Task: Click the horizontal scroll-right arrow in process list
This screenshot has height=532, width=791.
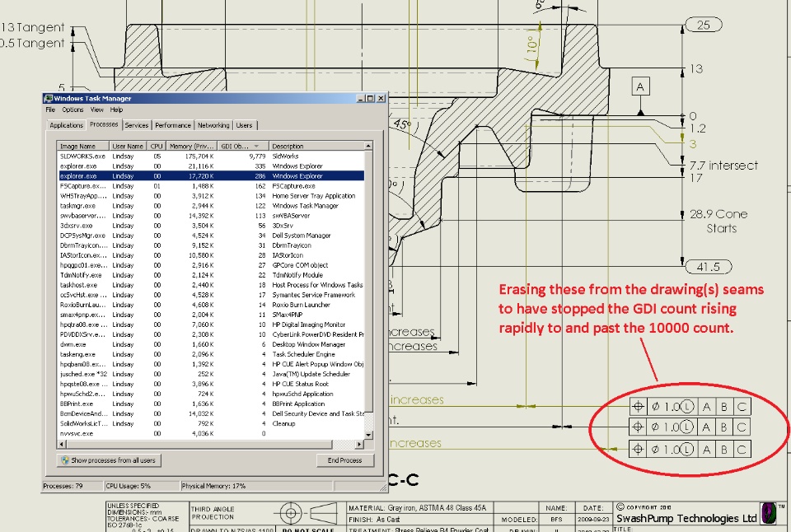Action: [x=359, y=444]
